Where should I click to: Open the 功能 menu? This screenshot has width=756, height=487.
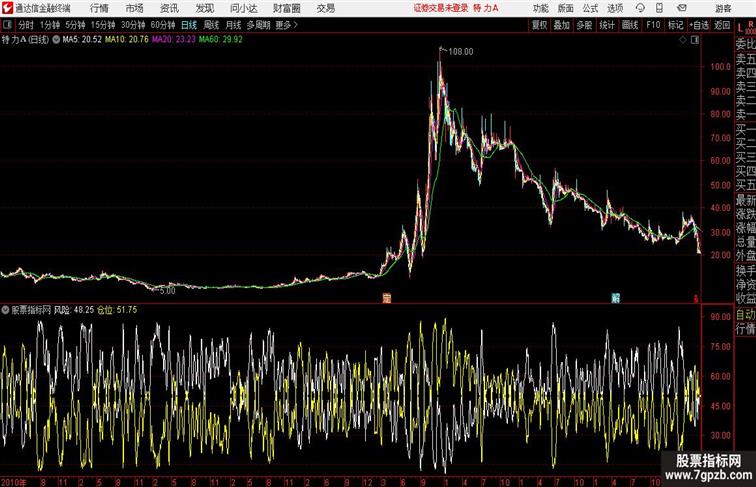click(540, 8)
